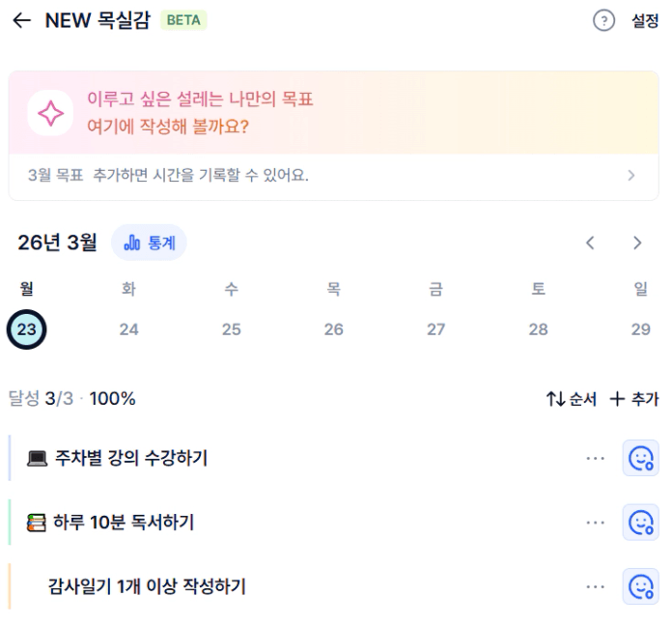
Task: Tap check-in face icon for 주차별 강의 수강하기
Action: pyautogui.click(x=640, y=459)
